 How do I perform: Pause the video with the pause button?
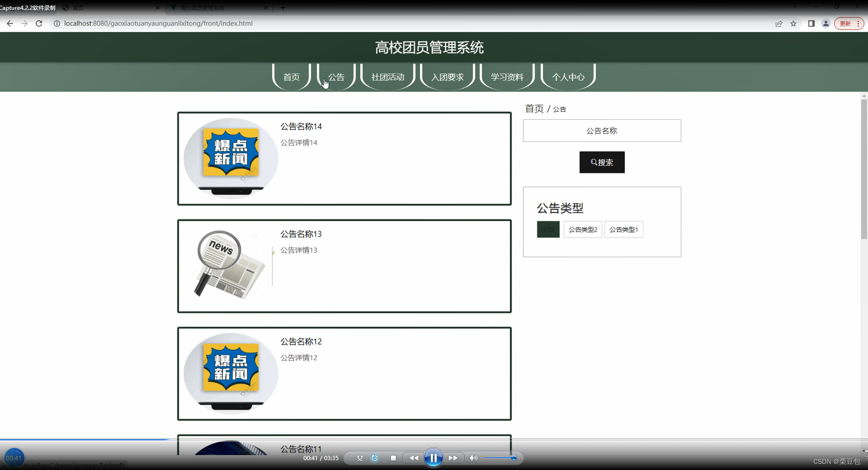click(x=434, y=458)
